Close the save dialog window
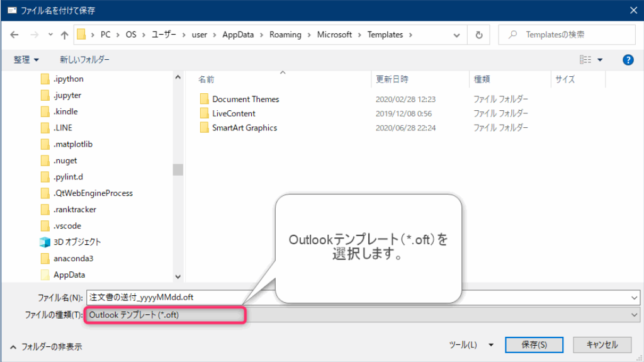Image resolution: width=644 pixels, height=362 pixels. pyautogui.click(x=633, y=10)
